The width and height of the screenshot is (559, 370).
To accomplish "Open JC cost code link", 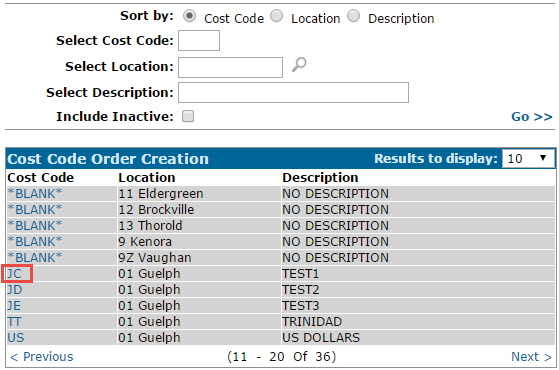I will click(15, 274).
